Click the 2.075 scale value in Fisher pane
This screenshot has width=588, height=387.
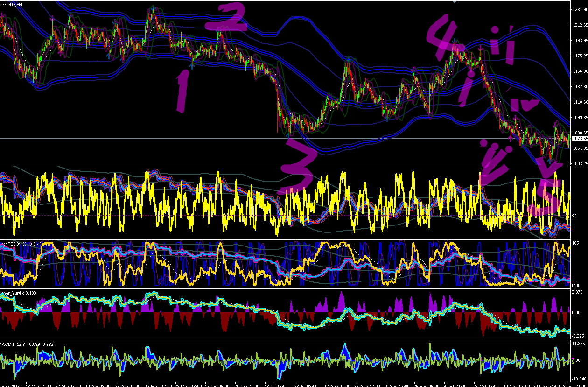[577, 292]
